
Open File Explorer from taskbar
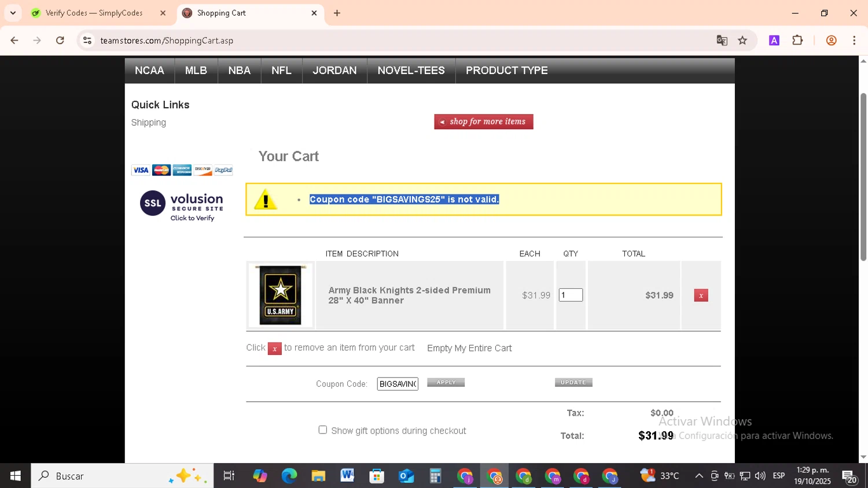pyautogui.click(x=318, y=476)
